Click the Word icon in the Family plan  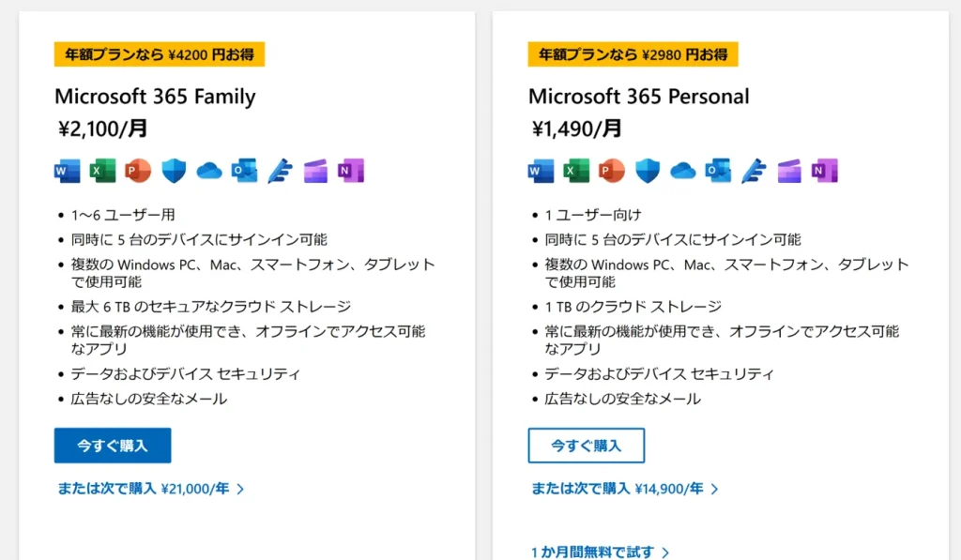tap(68, 171)
